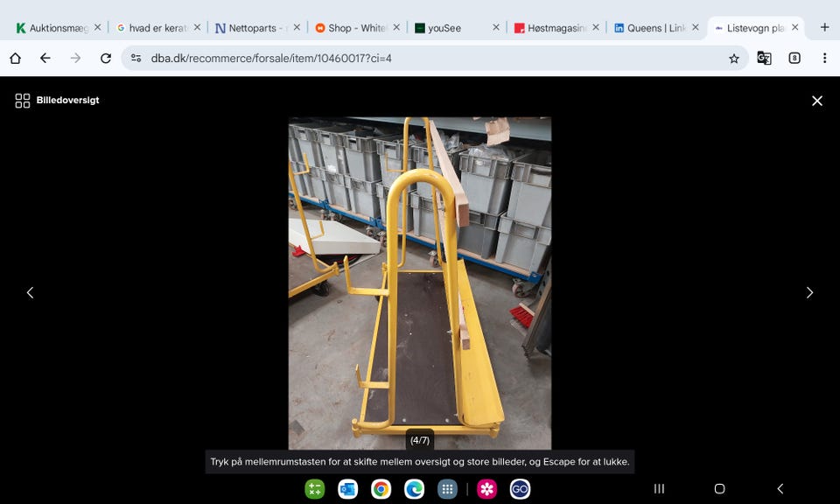Click the dba.dk URL address field
The height and width of the screenshot is (504, 840).
point(435,59)
